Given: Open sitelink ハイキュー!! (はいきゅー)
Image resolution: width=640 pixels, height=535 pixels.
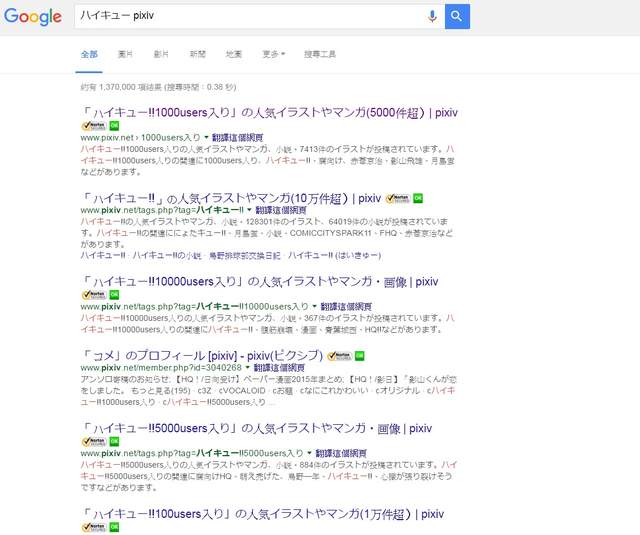Looking at the screenshot, I should pyautogui.click(x=334, y=255).
